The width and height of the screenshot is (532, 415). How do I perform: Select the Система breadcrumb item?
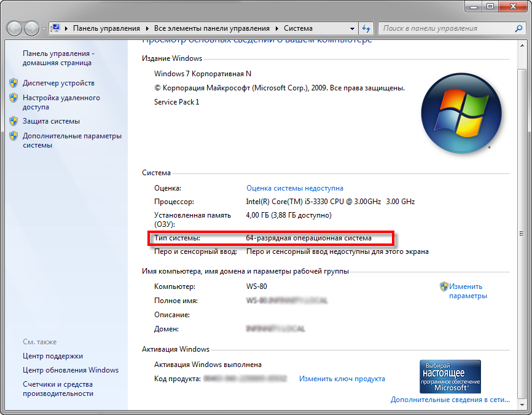(x=298, y=28)
